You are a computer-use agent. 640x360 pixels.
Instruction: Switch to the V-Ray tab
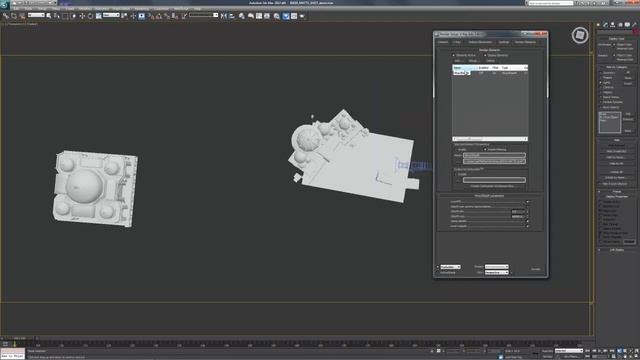457,42
